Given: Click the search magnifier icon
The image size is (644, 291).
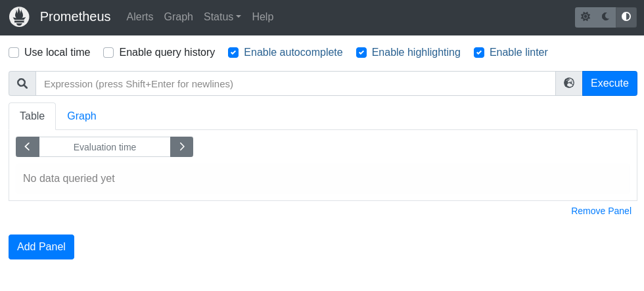Looking at the screenshot, I should coord(22,83).
